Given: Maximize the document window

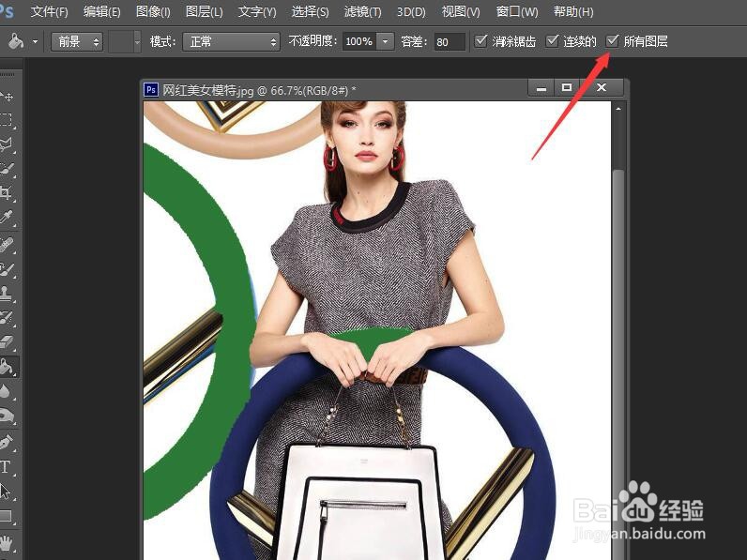Looking at the screenshot, I should [x=567, y=87].
